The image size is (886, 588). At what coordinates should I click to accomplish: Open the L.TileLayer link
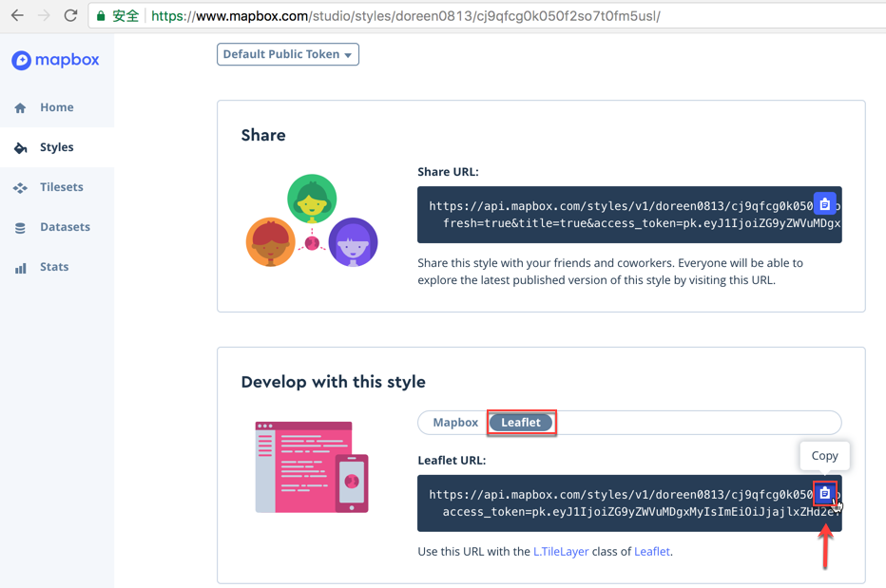[561, 551]
